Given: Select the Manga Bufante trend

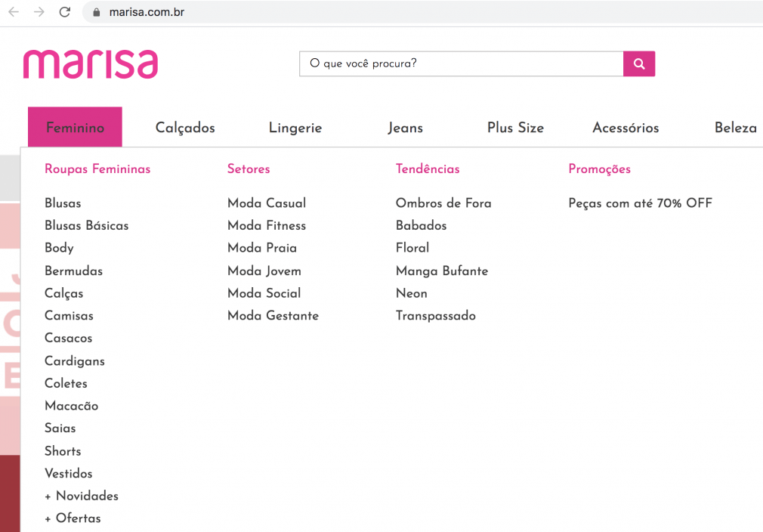Looking at the screenshot, I should [x=442, y=271].
